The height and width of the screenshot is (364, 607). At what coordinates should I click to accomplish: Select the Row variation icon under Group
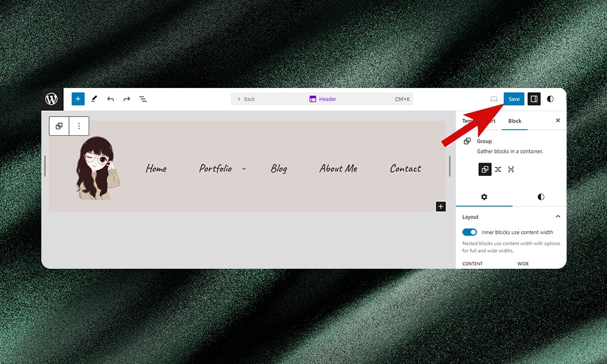point(498,169)
